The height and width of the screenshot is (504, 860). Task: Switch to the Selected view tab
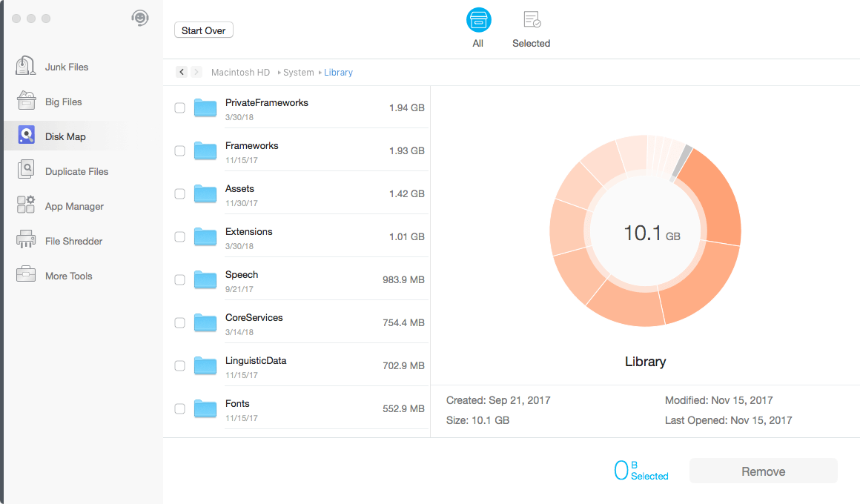pyautogui.click(x=531, y=28)
